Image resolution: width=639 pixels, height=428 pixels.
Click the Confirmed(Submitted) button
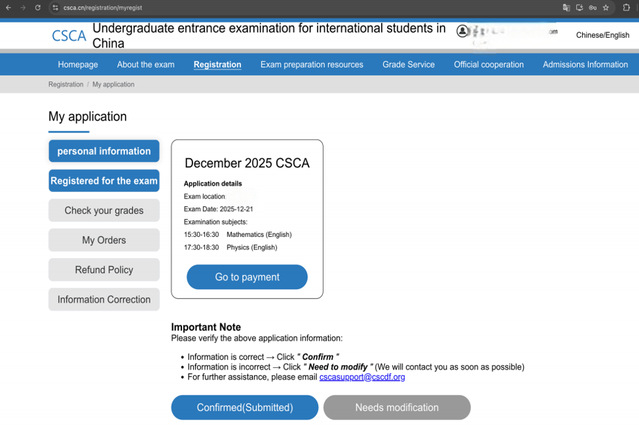[244, 407]
